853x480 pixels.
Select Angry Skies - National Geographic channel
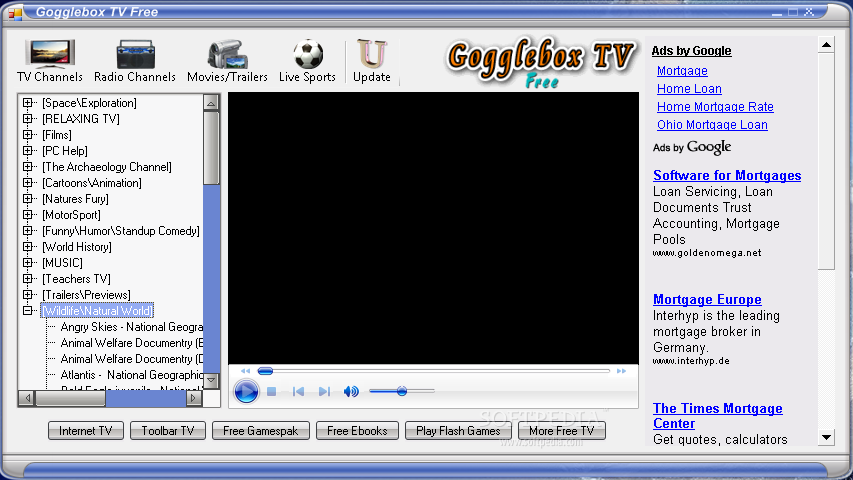tap(132, 327)
